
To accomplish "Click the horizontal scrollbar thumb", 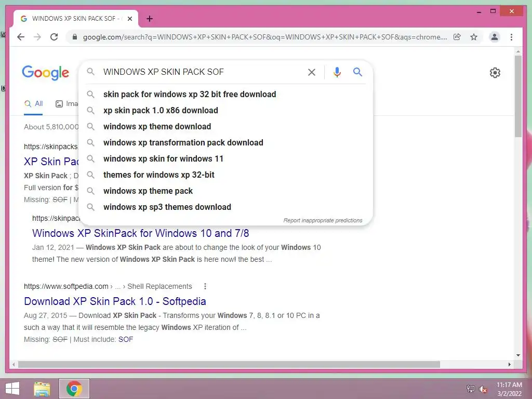I will tap(229, 364).
